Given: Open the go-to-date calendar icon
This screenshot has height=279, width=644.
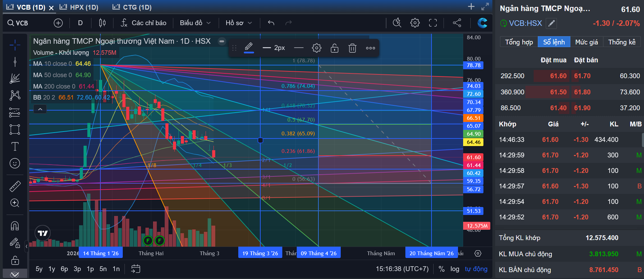Looking at the screenshot, I should (x=135, y=269).
